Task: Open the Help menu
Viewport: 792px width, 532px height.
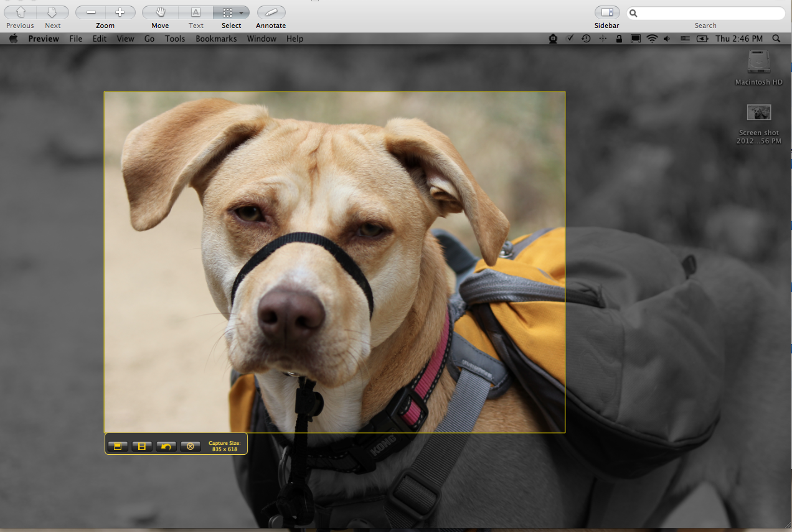Action: [295, 39]
